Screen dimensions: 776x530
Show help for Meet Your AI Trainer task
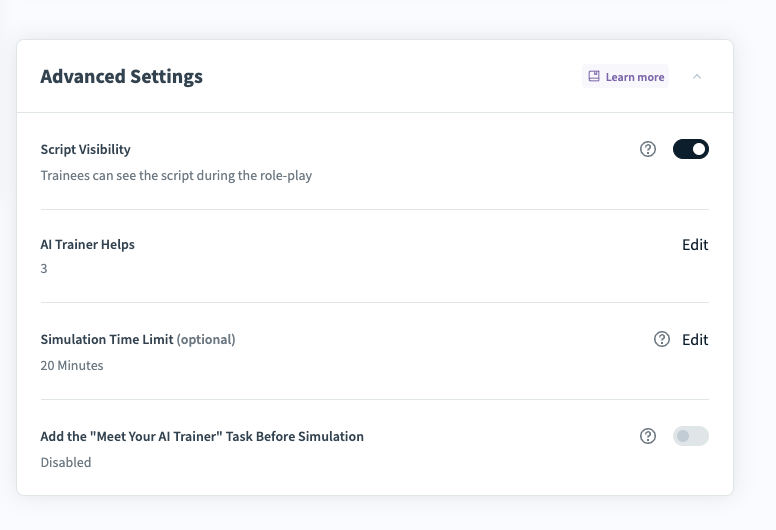pos(648,436)
